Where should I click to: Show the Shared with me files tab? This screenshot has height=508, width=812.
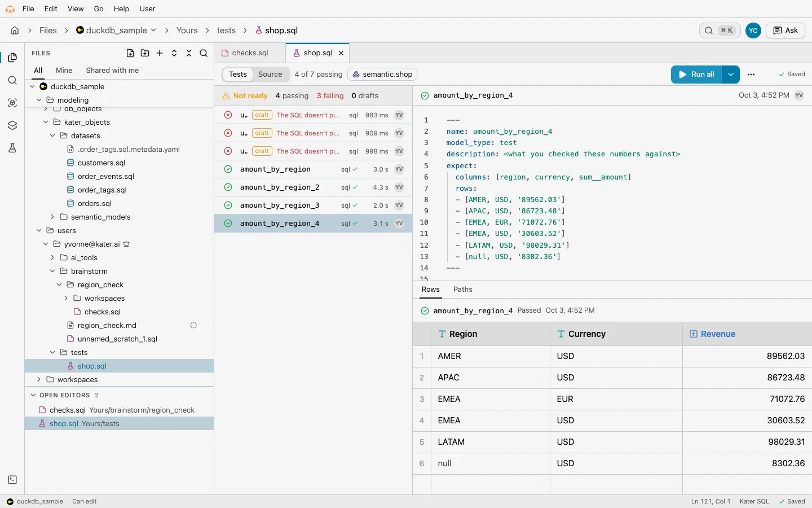(x=112, y=71)
